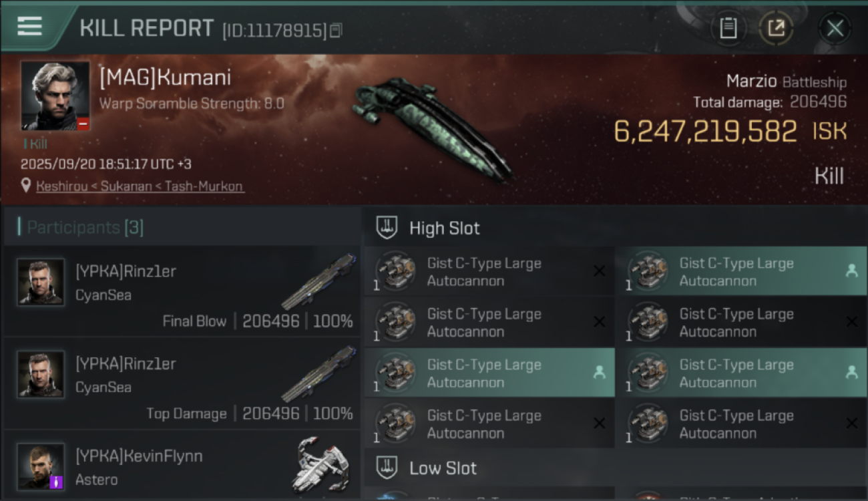Open the hamburger menu
This screenshot has width=868, height=501.
tap(30, 26)
